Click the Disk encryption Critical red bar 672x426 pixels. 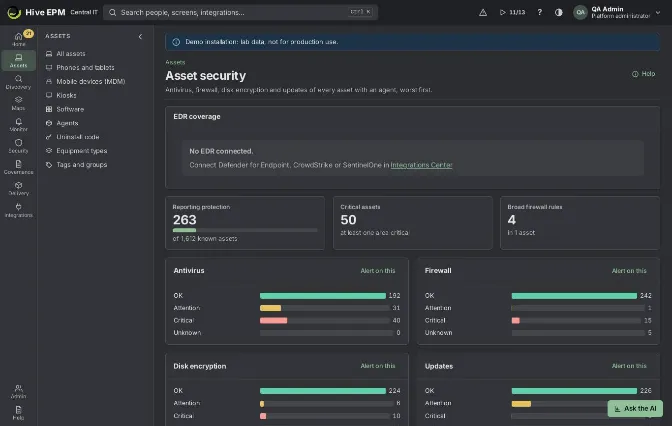tap(263, 416)
